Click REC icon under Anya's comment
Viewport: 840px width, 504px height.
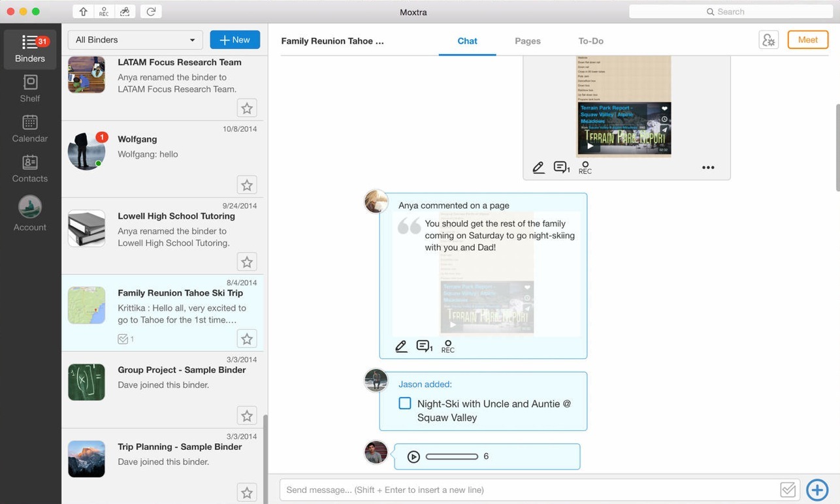coord(447,347)
